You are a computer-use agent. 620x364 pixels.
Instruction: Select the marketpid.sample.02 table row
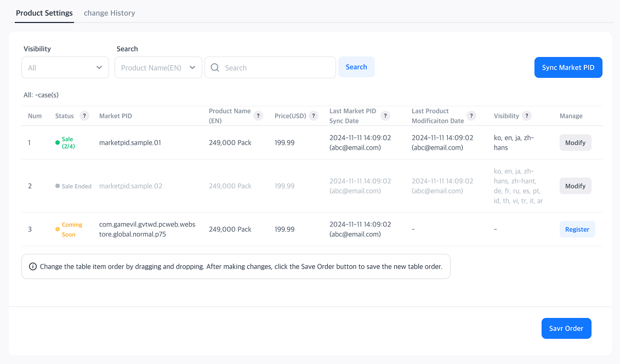click(130, 186)
